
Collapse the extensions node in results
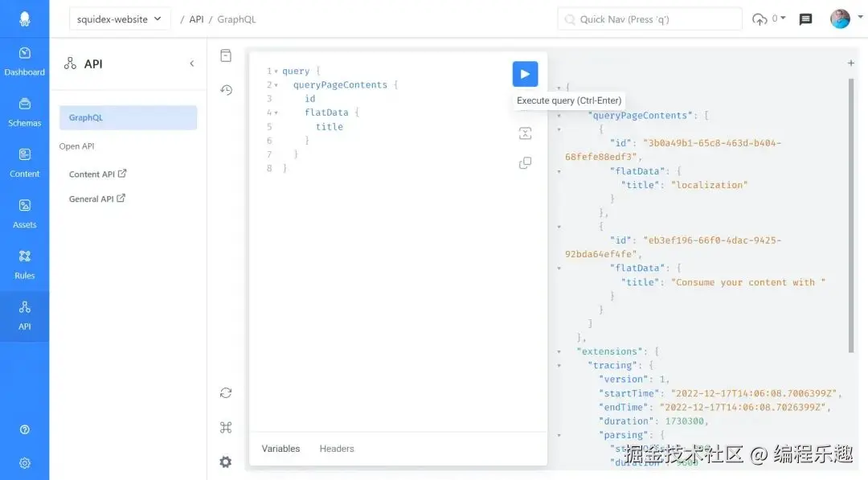559,351
